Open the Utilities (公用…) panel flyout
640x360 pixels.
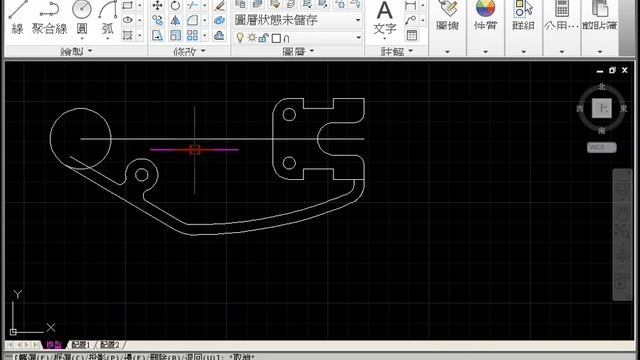562,52
